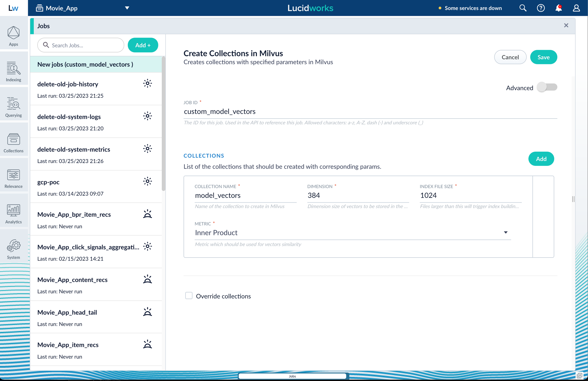Screen dimensions: 588x381
Task: Click the Search Jobs input field
Action: pos(81,45)
